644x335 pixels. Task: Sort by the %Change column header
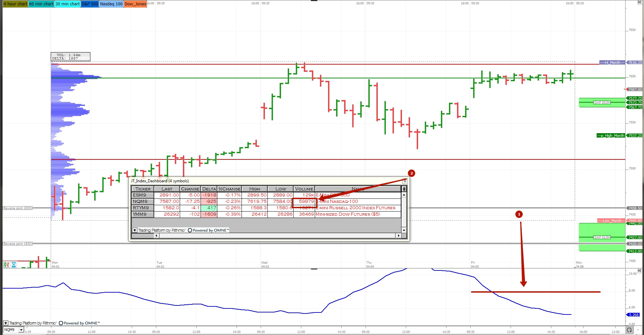pyautogui.click(x=229, y=189)
